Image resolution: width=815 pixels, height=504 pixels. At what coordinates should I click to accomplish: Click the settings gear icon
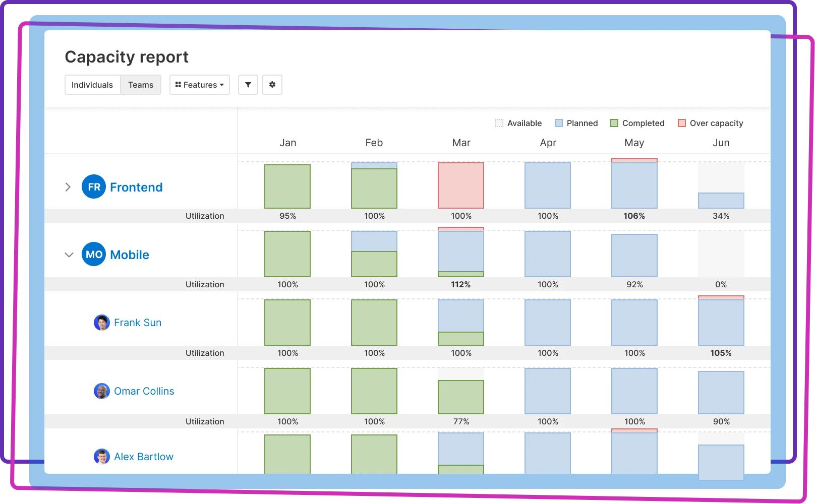pos(272,85)
